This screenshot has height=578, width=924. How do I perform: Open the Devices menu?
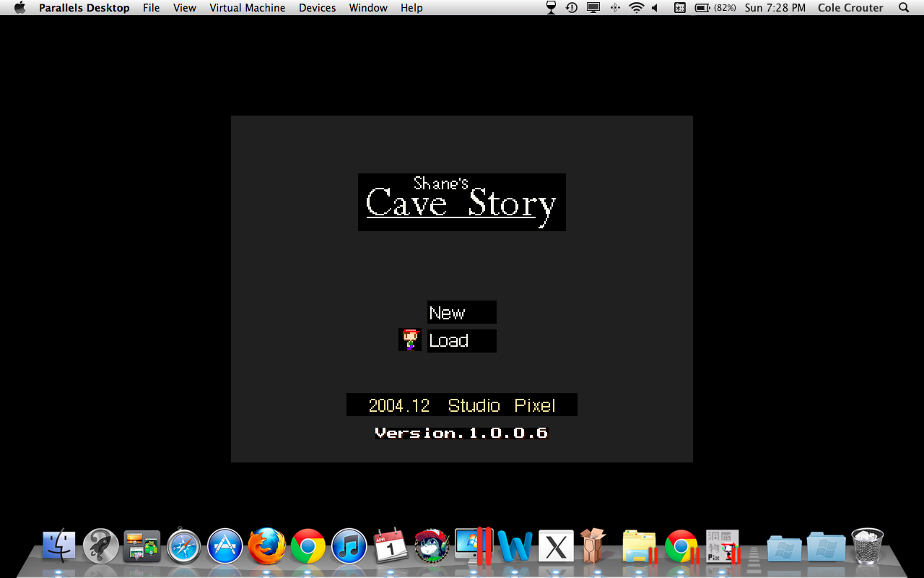317,8
